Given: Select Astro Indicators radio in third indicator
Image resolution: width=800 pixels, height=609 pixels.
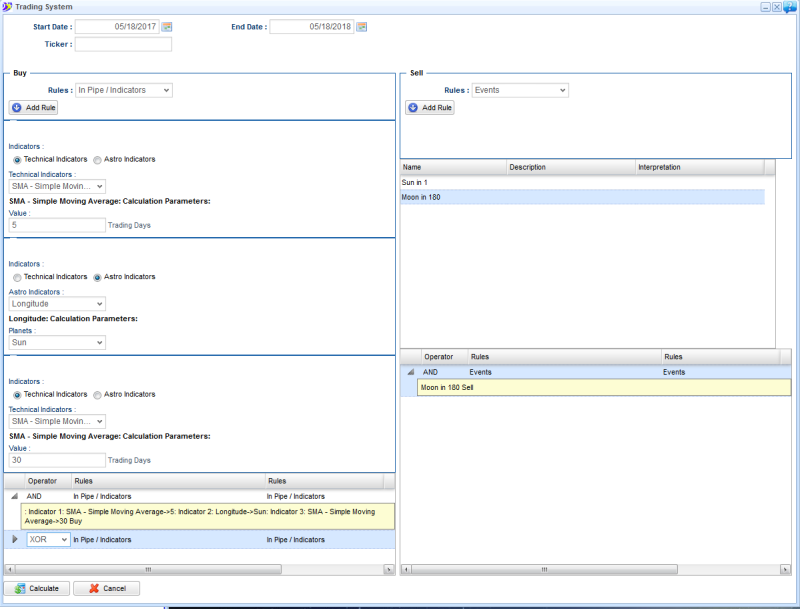Looking at the screenshot, I should [97, 394].
